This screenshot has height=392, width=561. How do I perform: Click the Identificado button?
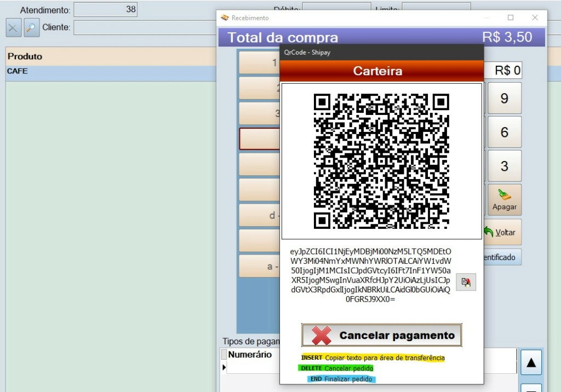502,257
